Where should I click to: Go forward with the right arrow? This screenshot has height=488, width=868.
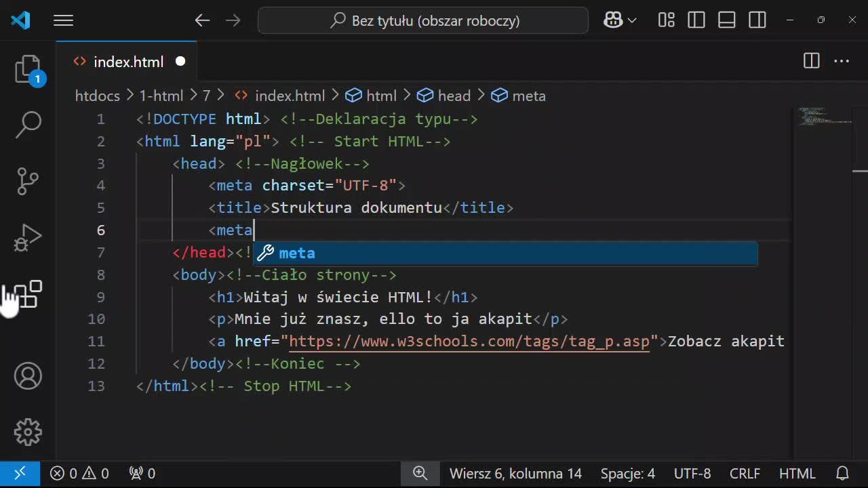pyautogui.click(x=233, y=20)
